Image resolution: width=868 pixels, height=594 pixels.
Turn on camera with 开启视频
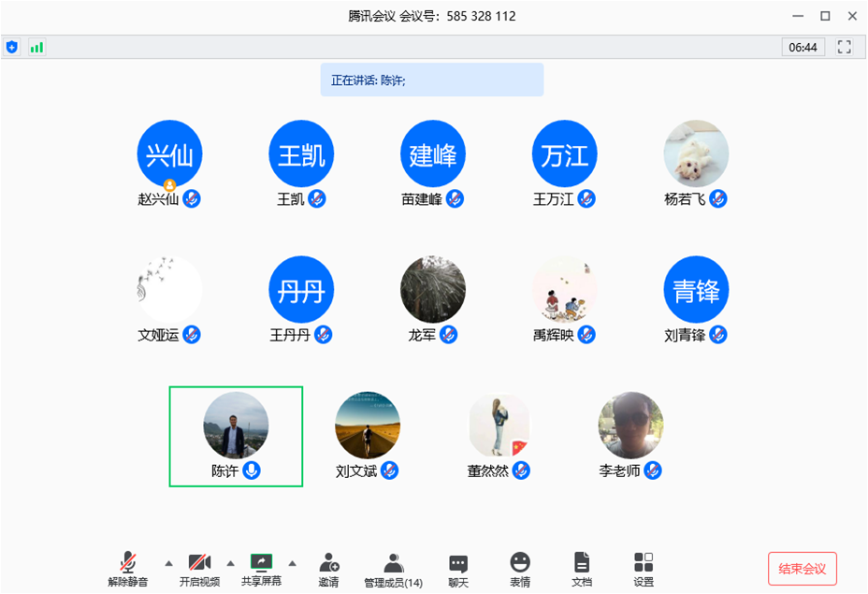tap(199, 569)
